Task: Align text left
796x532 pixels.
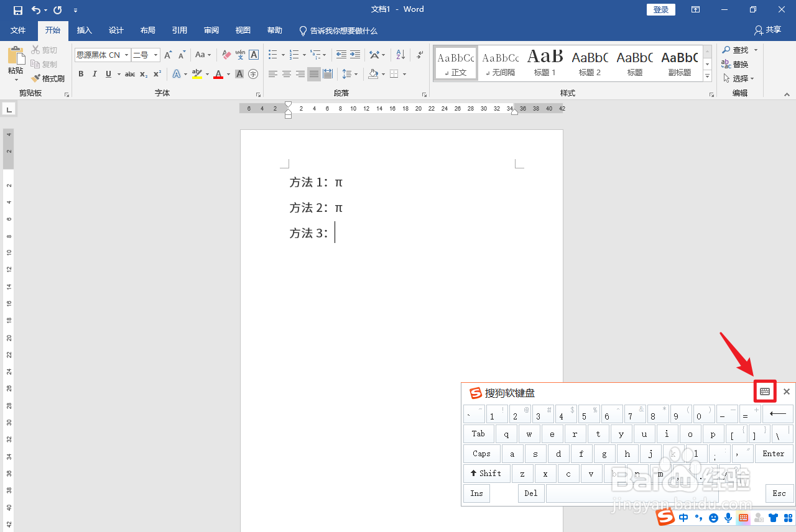Action: pyautogui.click(x=273, y=74)
